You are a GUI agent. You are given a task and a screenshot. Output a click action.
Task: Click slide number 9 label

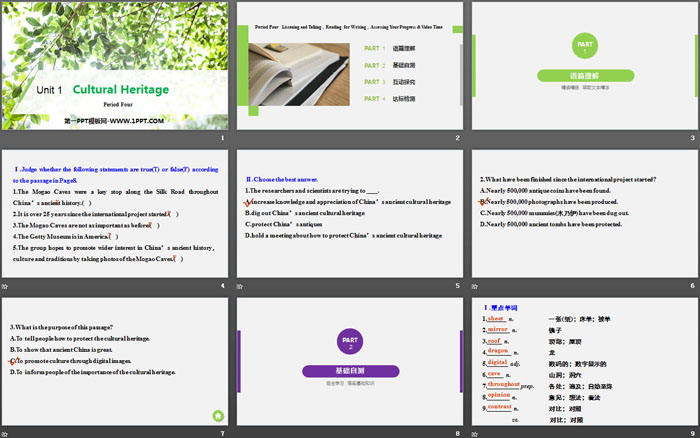692,434
